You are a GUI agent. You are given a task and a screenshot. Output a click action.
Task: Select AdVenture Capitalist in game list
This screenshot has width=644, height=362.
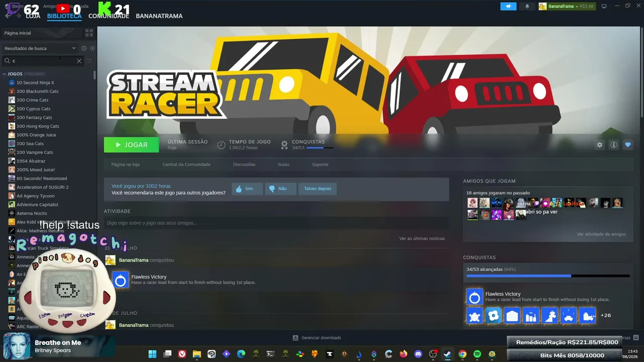37,205
